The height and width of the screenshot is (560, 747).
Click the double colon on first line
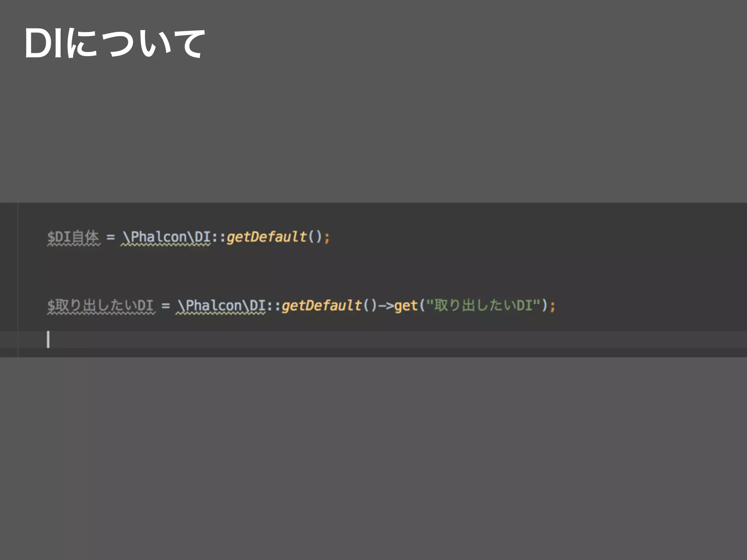[x=219, y=237]
